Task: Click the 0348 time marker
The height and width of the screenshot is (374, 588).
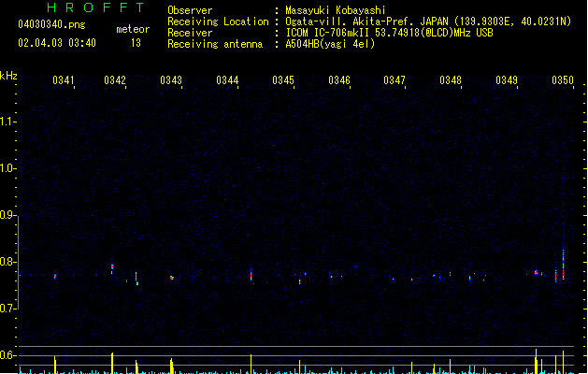Action: pos(451,80)
